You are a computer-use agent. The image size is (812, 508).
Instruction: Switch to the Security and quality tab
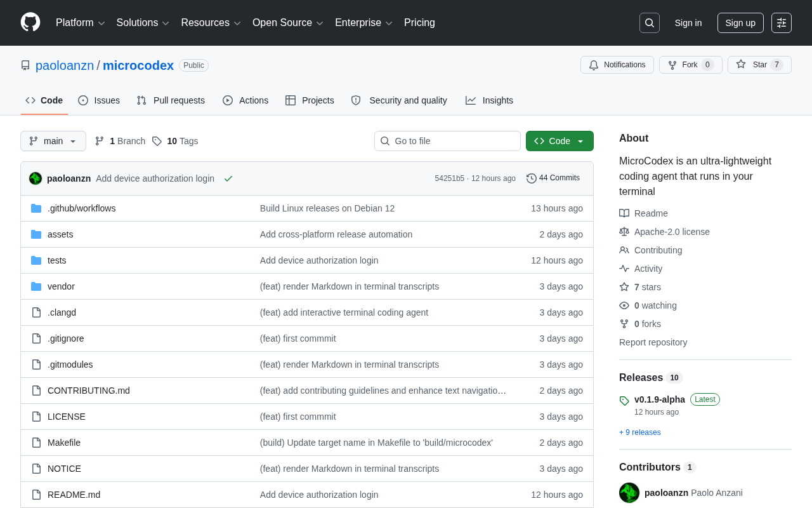point(399,100)
